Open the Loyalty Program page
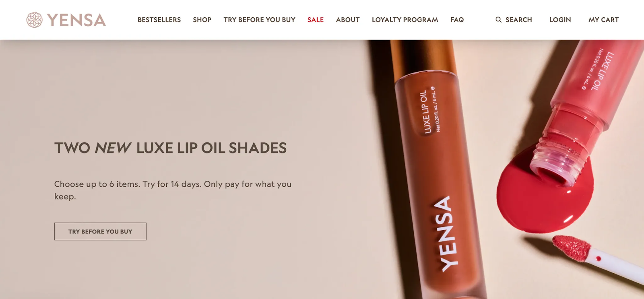 [x=405, y=20]
